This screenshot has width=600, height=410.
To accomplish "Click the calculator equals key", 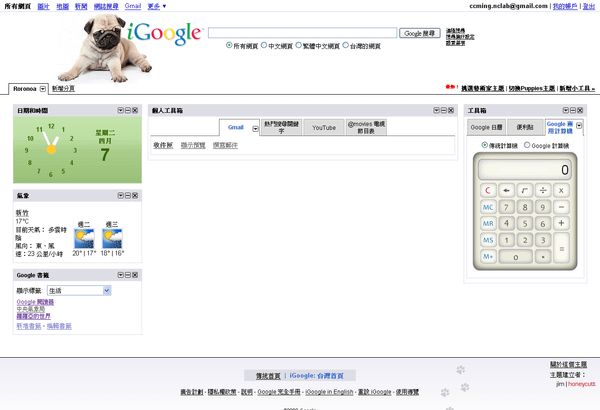I will (561, 248).
